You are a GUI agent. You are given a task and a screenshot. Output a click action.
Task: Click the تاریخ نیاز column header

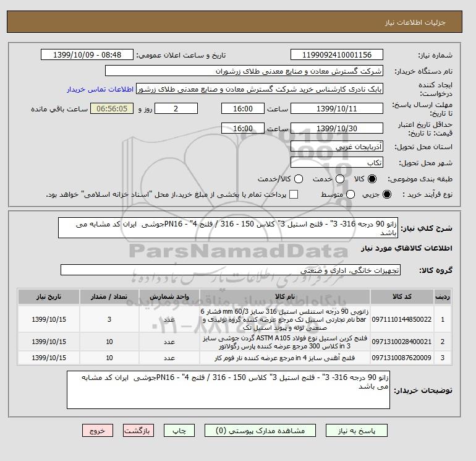(x=49, y=296)
